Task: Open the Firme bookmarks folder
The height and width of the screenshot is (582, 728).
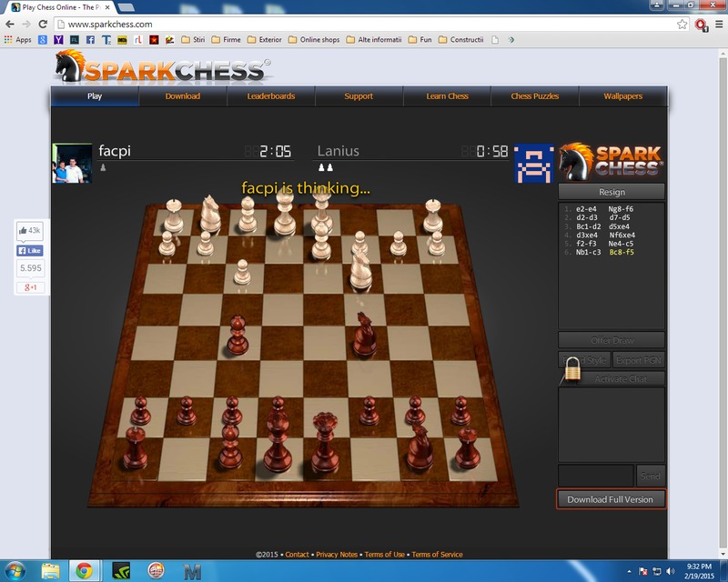Action: coord(226,40)
